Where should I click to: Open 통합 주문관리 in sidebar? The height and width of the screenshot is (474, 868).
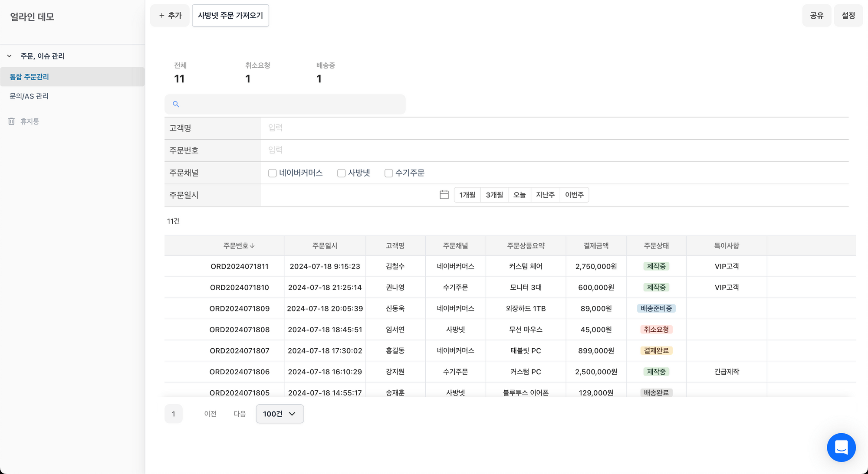(x=72, y=77)
